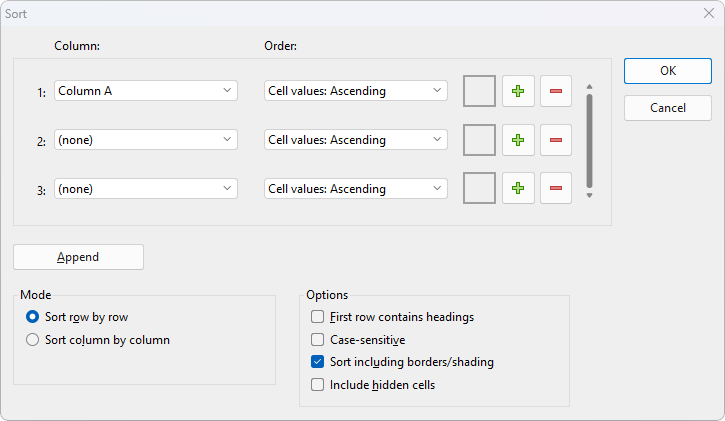
Task: Open the row 1 Order dropdown
Action: click(x=356, y=91)
